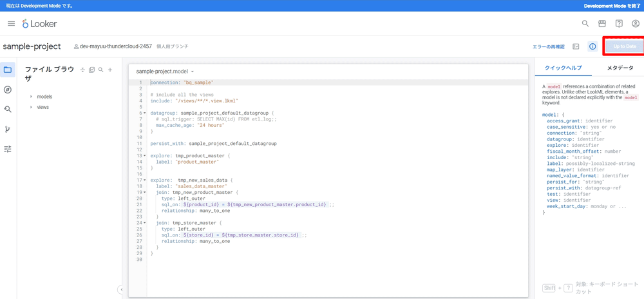Fold the explore block at line 17
This screenshot has width=644, height=299.
pos(144,180)
